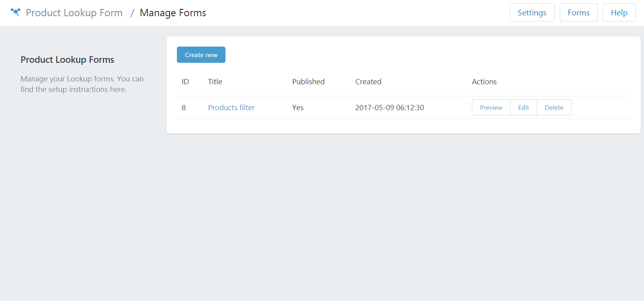
Task: Select the Published value Yes cell
Action: point(298,107)
